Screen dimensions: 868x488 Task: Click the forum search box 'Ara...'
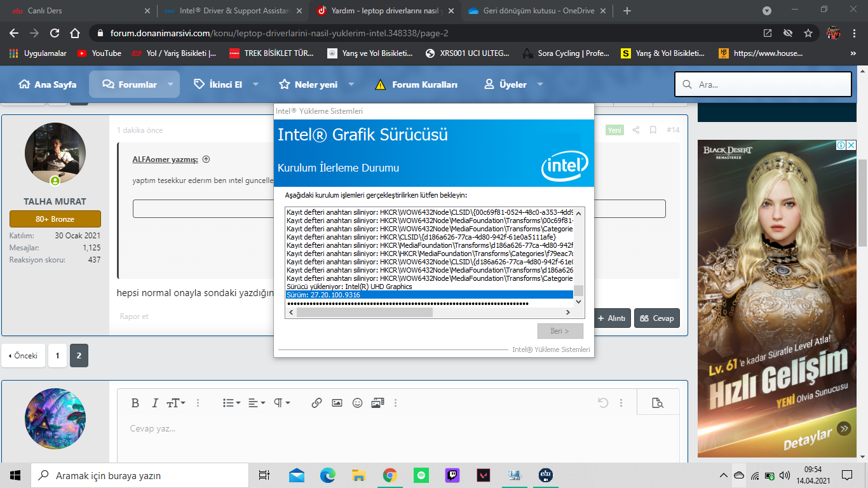(x=763, y=84)
